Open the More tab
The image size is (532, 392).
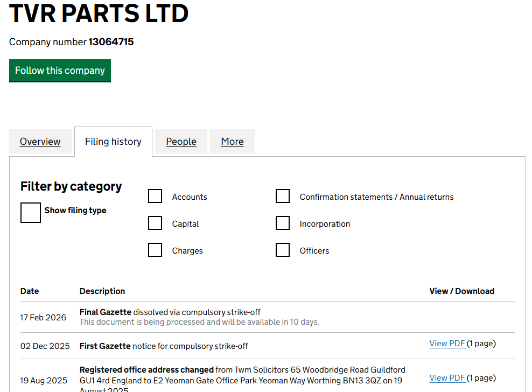pyautogui.click(x=232, y=142)
